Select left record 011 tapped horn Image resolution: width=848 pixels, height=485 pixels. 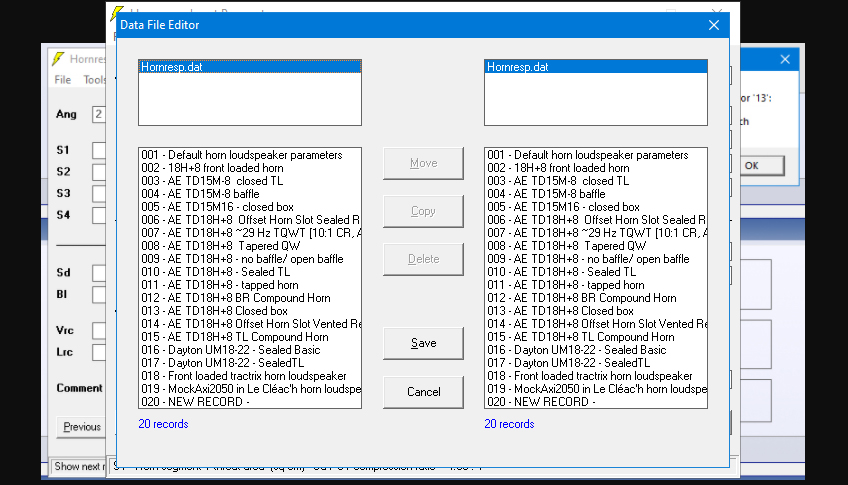tap(250, 285)
